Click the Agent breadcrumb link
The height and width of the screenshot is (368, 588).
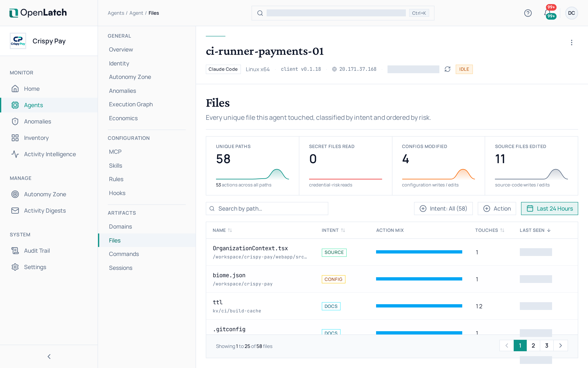pos(136,13)
